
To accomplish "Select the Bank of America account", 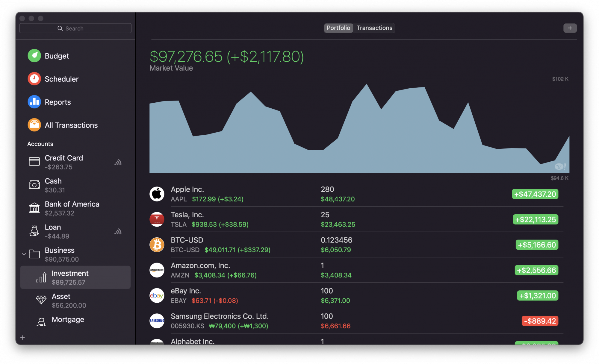I will (72, 208).
